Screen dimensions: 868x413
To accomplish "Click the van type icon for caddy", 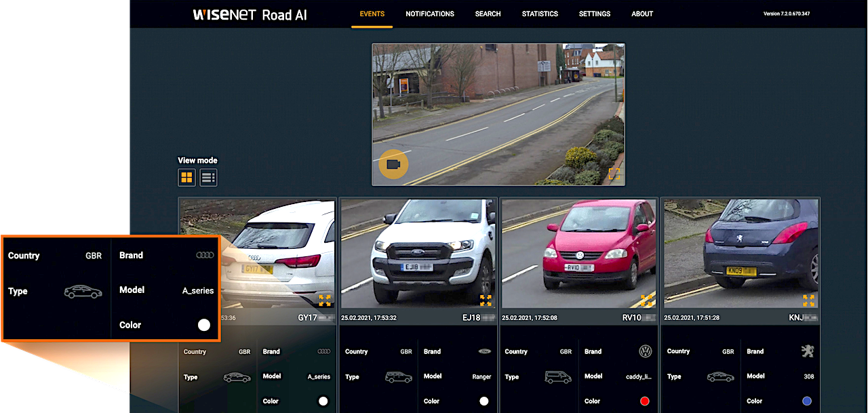I will (x=558, y=377).
